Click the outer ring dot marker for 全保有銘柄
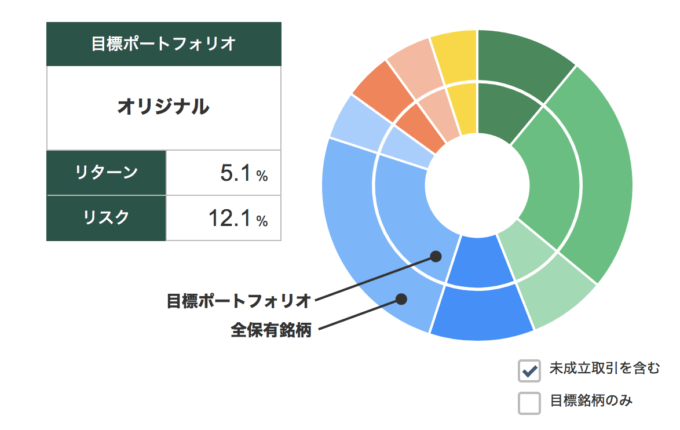680x430 pixels. pos(402,299)
